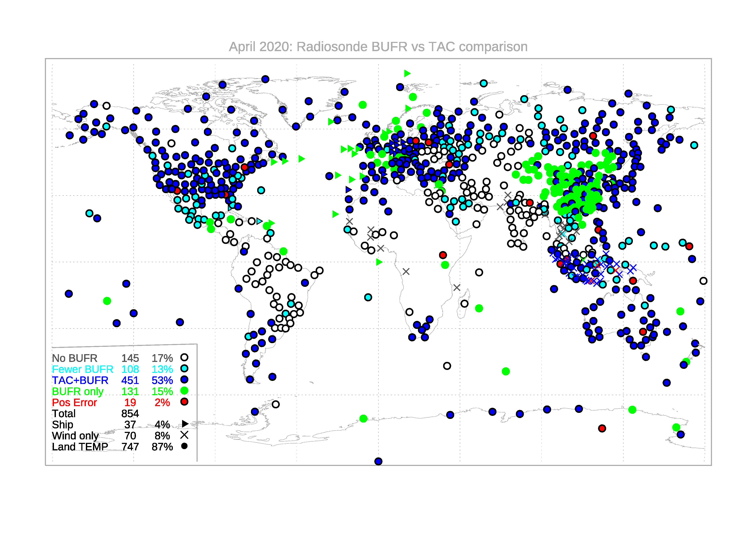The height and width of the screenshot is (535, 756).
Task: Click the 2% value for Pos Error
Action: click(x=162, y=402)
